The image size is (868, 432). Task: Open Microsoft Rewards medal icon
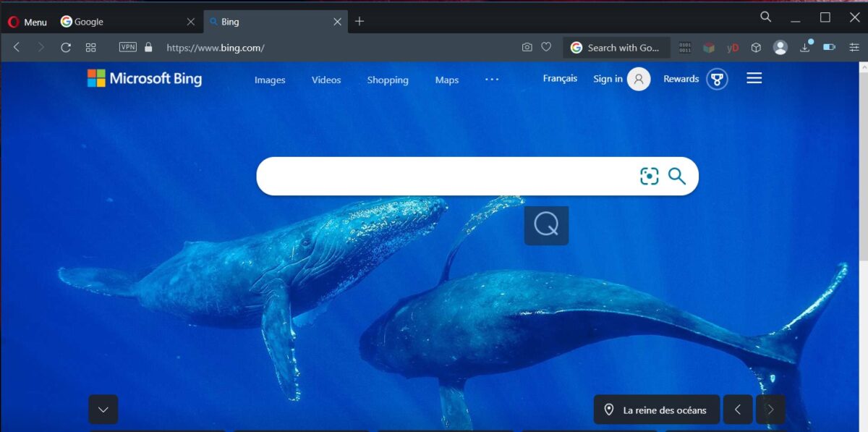tap(715, 79)
